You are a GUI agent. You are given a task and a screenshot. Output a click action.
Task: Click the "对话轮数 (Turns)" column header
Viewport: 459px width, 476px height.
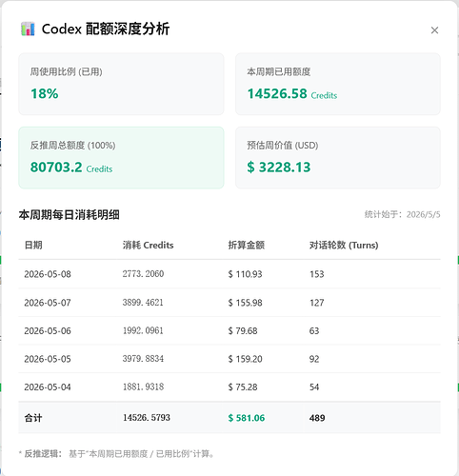click(344, 245)
